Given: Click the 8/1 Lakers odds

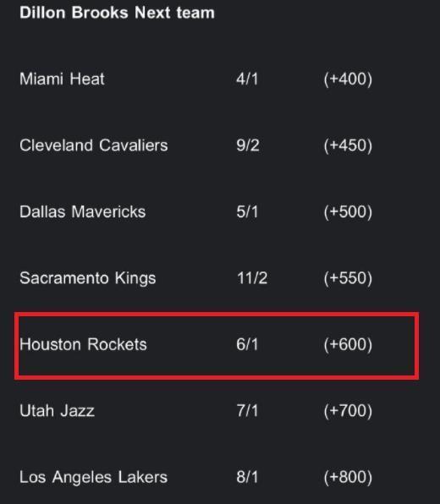Looking at the screenshot, I should click(x=247, y=477).
